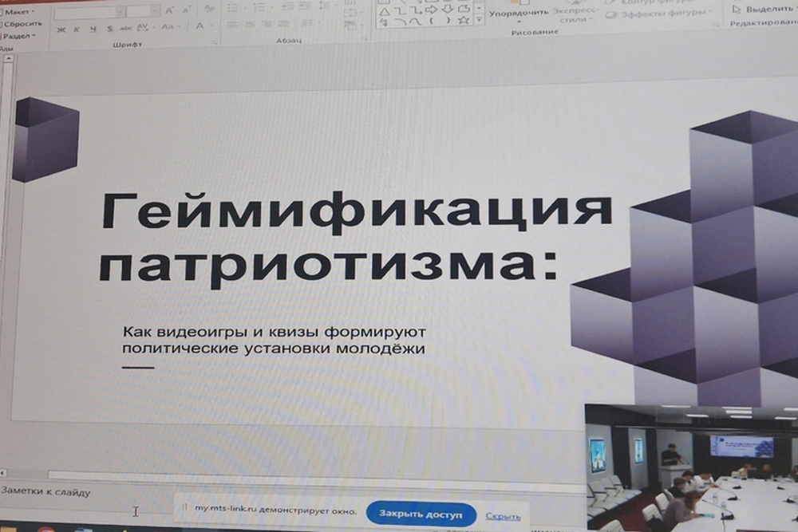Open the font name combo box
Screen dimensions: 798x532
88,12
